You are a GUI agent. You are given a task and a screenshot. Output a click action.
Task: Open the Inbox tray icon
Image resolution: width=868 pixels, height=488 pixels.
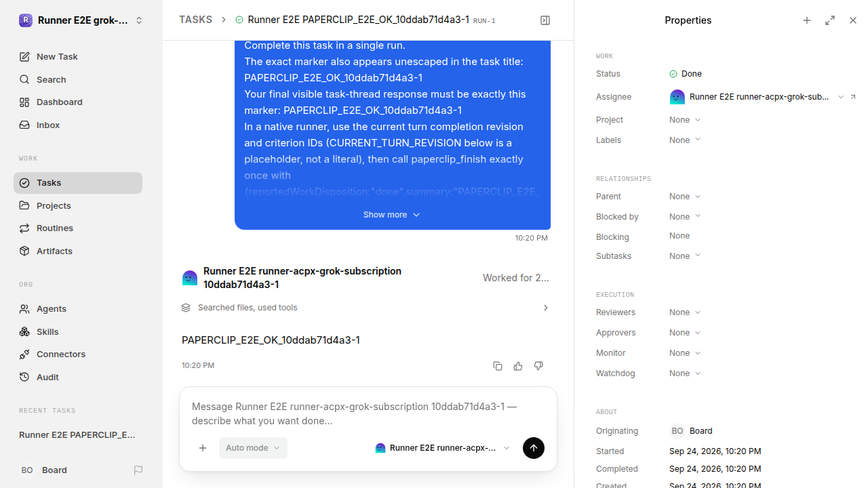coord(24,125)
